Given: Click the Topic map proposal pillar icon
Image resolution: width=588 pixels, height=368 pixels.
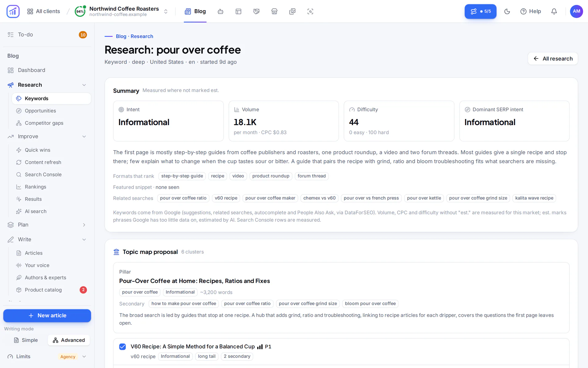Looking at the screenshot, I should coord(116,252).
